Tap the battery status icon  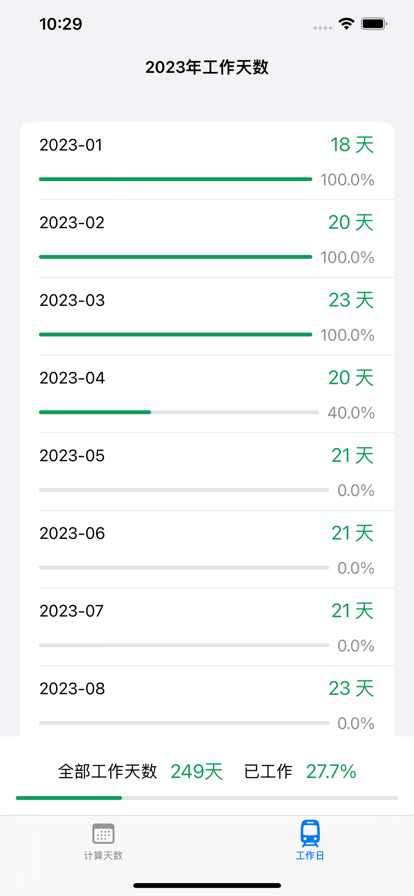click(375, 24)
